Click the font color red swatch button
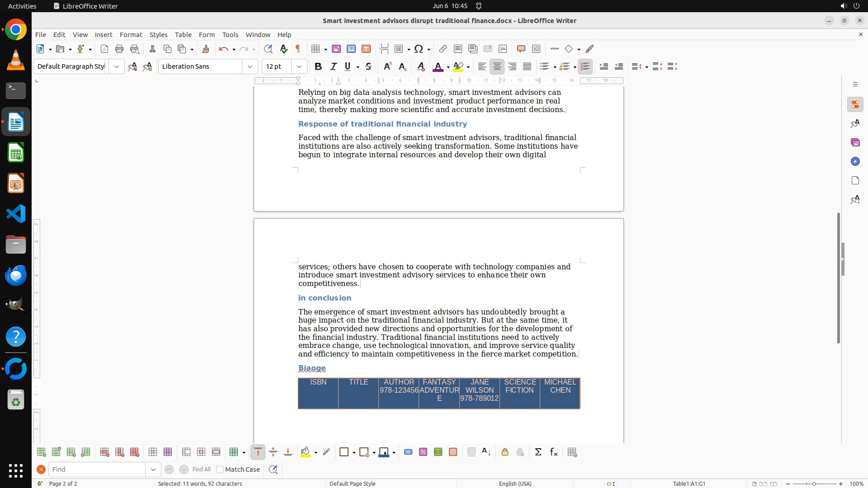The width and height of the screenshot is (868, 488). (x=438, y=66)
